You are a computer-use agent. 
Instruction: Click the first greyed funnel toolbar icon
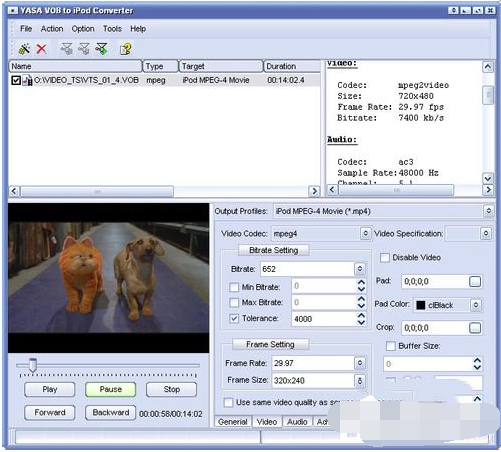pyautogui.click(x=66, y=49)
